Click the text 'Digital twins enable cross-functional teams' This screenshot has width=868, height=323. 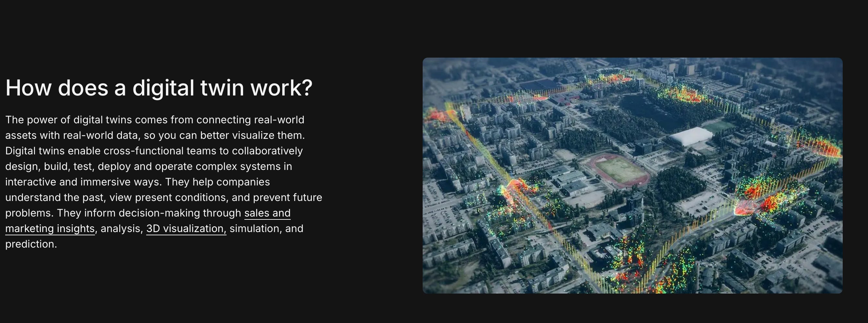click(x=111, y=151)
